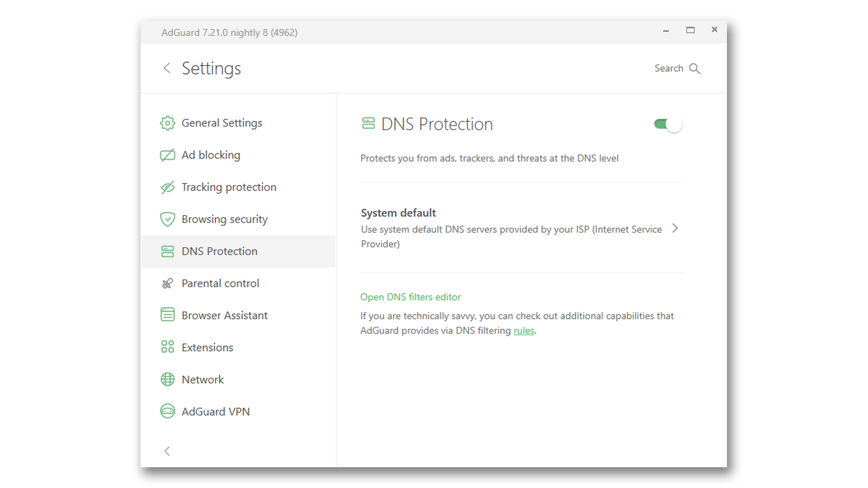This screenshot has height=488, width=868.
Task: Click the DNS Protection server icon
Action: 167,251
